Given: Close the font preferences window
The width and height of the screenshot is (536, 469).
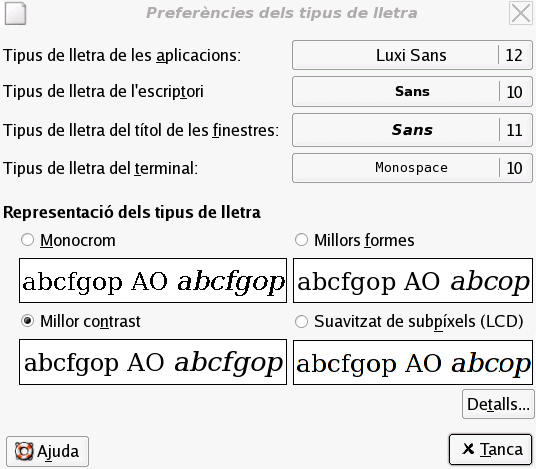Looking at the screenshot, I should coord(521,13).
